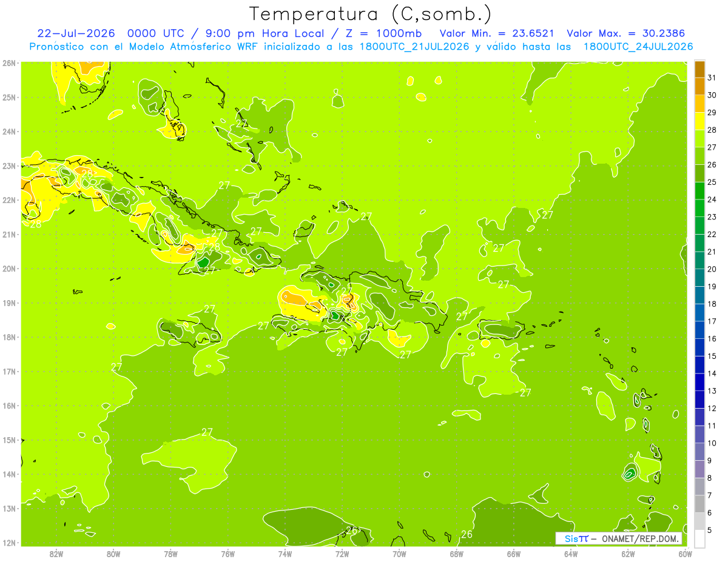This screenshot has height=562, width=728.
Task: Click the "22N" latitude axis label
Action: [x=9, y=200]
